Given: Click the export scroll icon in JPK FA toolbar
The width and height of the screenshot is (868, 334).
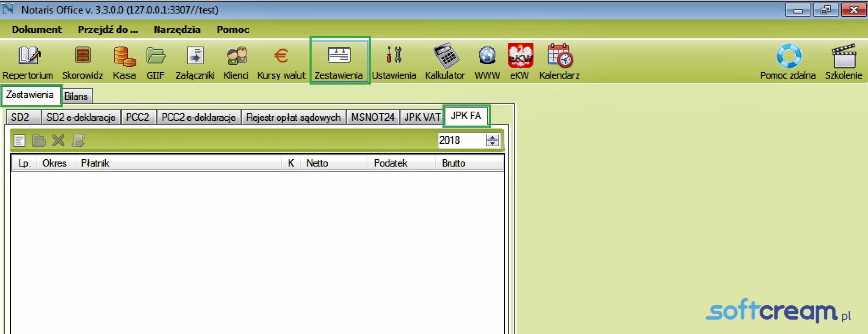Looking at the screenshot, I should click(x=78, y=140).
